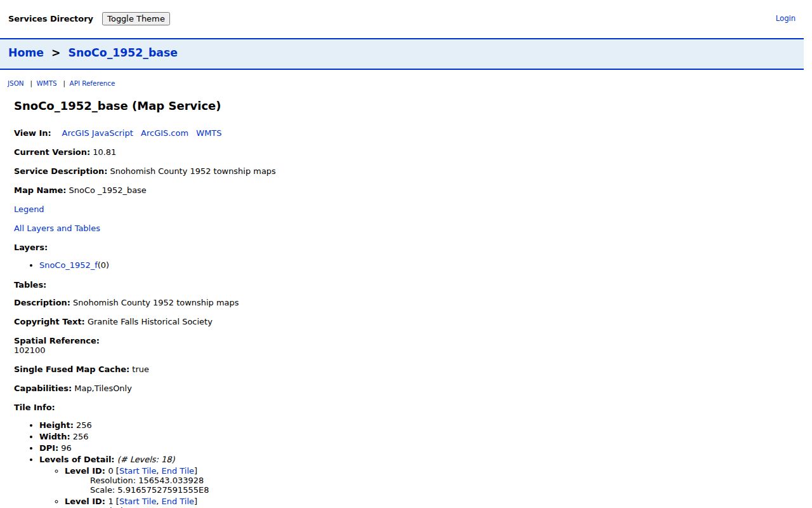Click the DPI value 96
This screenshot has height=508, width=812.
67,448
